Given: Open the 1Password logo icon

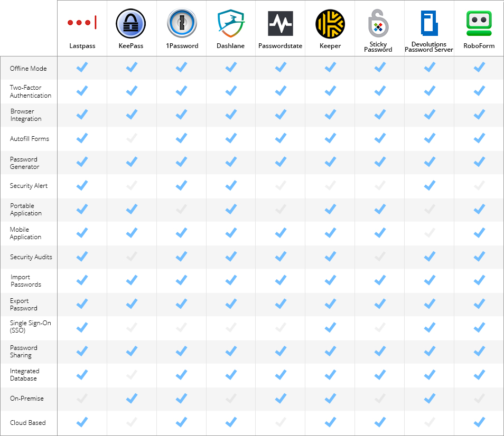Looking at the screenshot, I should pos(182,23).
